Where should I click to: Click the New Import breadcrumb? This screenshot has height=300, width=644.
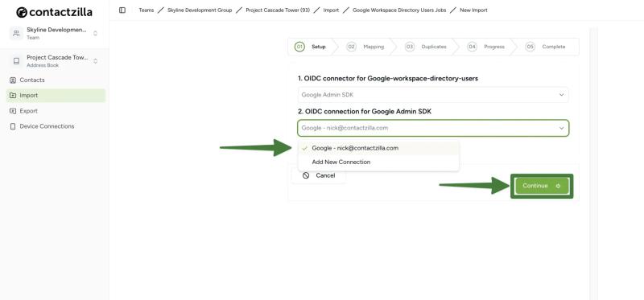click(x=473, y=10)
